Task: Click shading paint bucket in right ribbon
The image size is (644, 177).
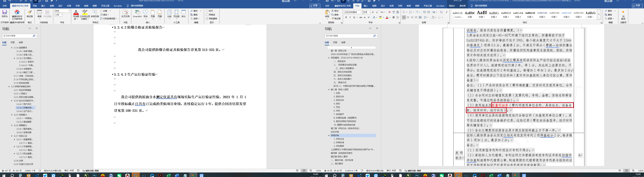Action: [433, 17]
